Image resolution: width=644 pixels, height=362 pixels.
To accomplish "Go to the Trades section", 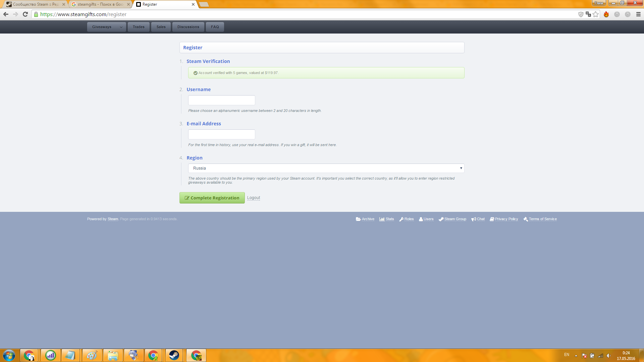I will pyautogui.click(x=139, y=27).
